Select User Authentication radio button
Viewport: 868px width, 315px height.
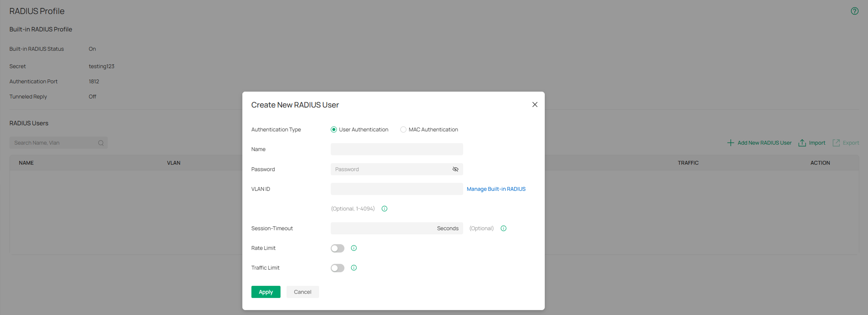(334, 129)
